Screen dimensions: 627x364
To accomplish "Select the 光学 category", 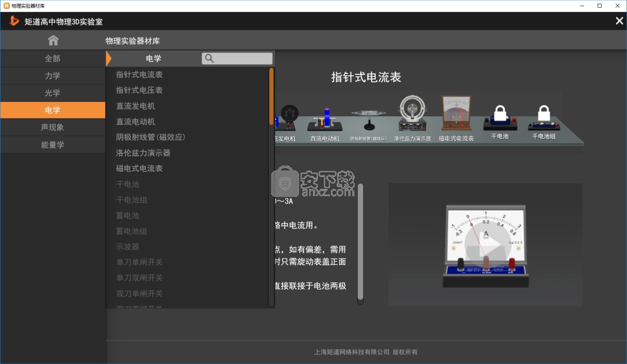I will pyautogui.click(x=53, y=93).
